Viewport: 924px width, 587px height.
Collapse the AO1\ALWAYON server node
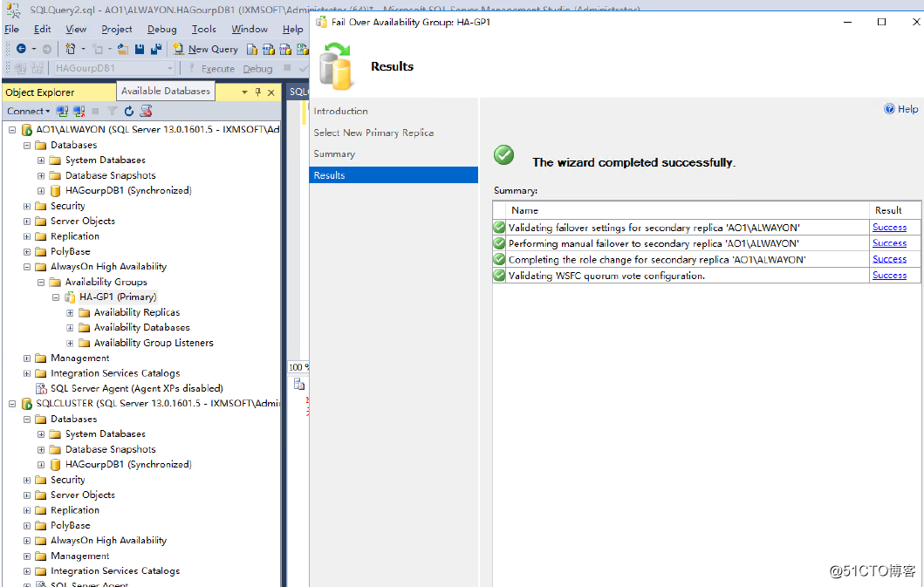coord(12,130)
